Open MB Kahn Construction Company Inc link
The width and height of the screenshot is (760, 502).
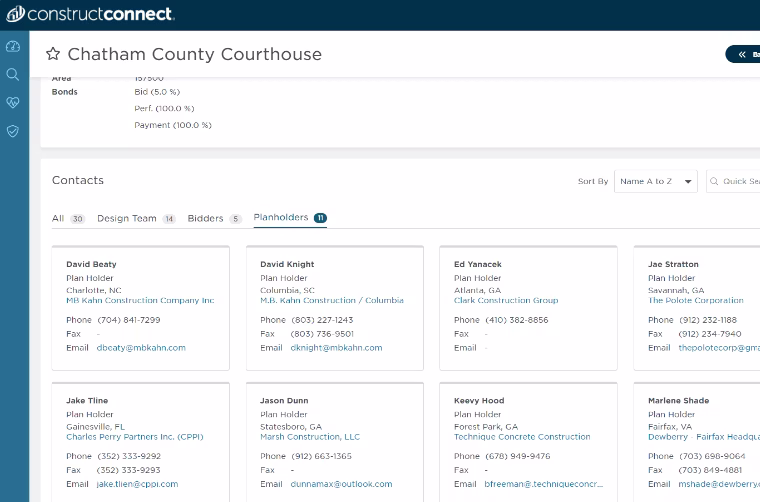[140, 300]
